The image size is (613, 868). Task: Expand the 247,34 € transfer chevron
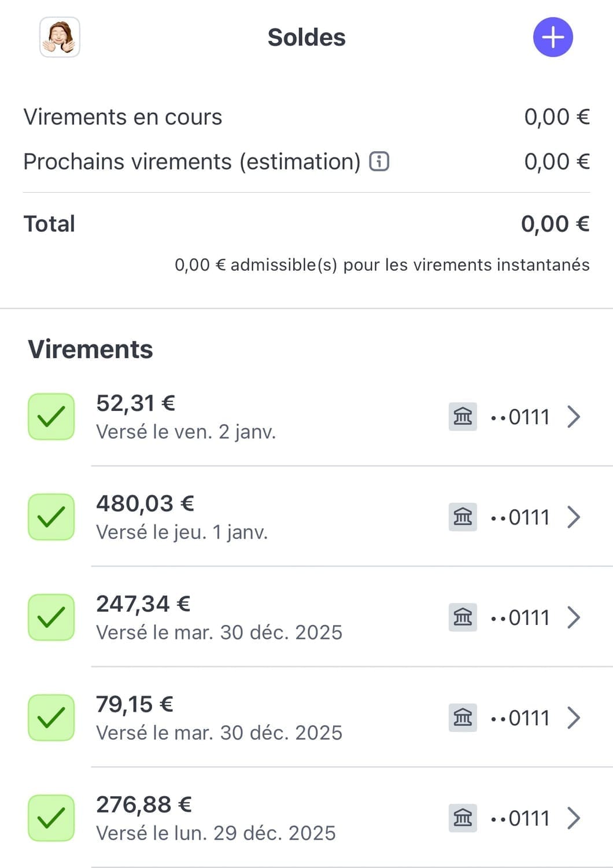(x=574, y=617)
